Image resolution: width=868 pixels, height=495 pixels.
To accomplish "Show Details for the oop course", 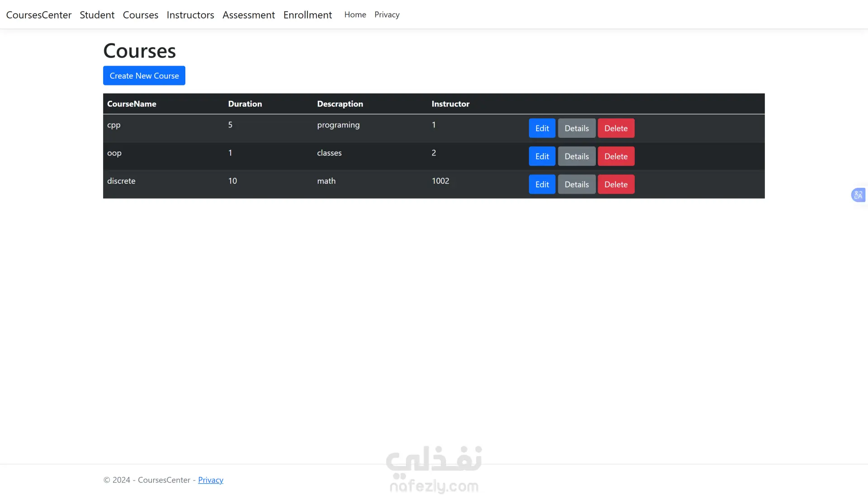I will coord(576,156).
